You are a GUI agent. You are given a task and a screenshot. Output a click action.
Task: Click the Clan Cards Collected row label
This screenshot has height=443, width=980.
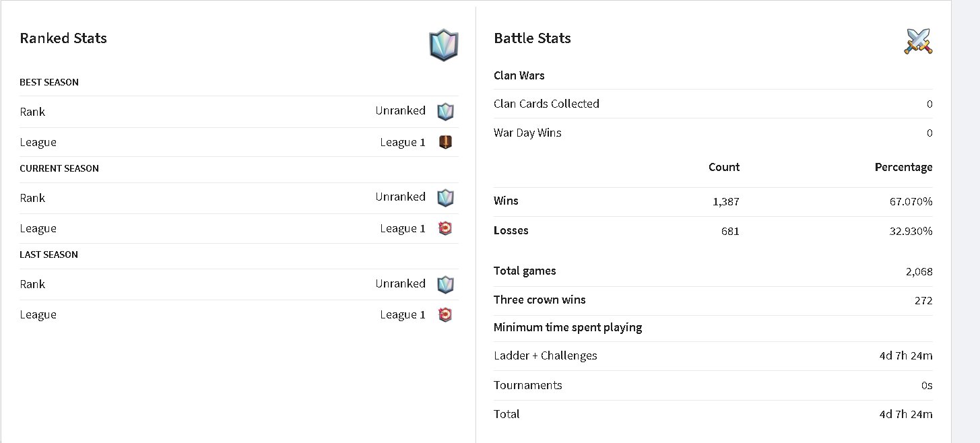pyautogui.click(x=546, y=104)
